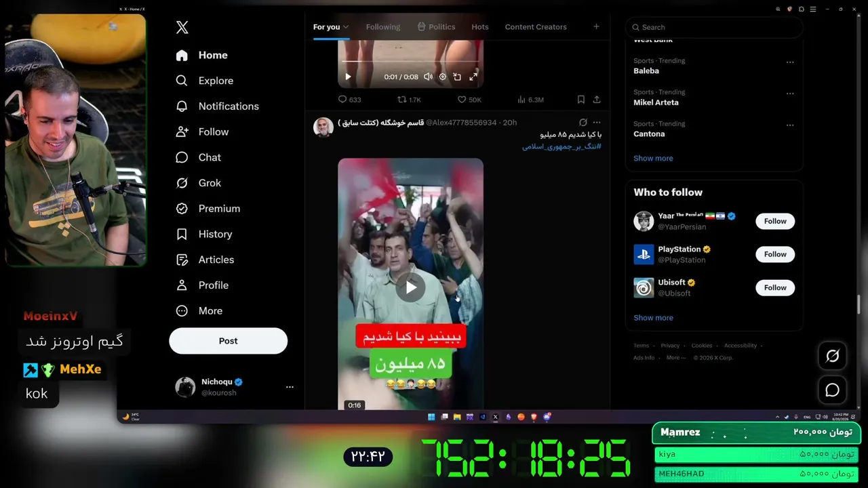The width and height of the screenshot is (868, 488).
Task: Open File Explorer from the taskbar
Action: click(457, 417)
